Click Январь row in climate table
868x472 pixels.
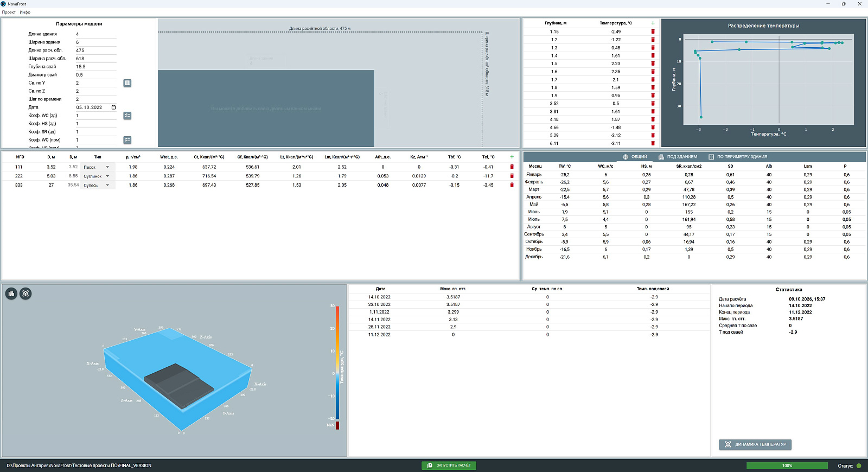pyautogui.click(x=694, y=175)
